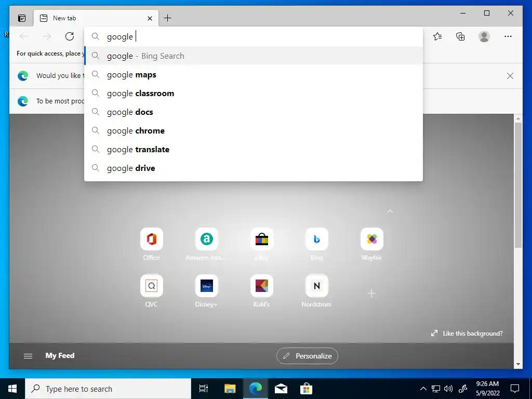Click in the address bar containing google

(x=254, y=37)
